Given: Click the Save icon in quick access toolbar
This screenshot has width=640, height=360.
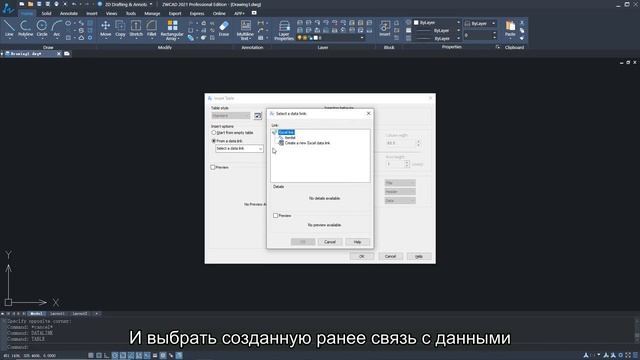Looking at the screenshot, I should pyautogui.click(x=39, y=4).
